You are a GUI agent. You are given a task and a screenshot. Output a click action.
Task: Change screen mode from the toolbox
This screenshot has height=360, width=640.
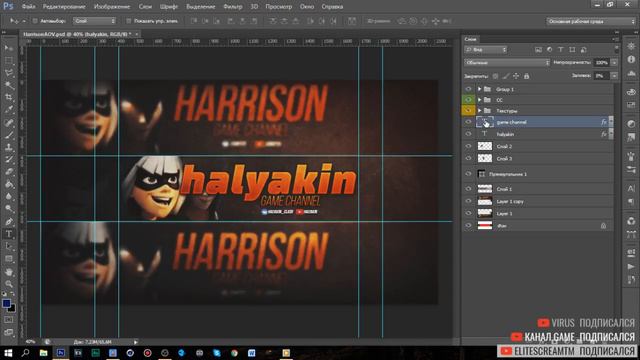tap(9, 332)
